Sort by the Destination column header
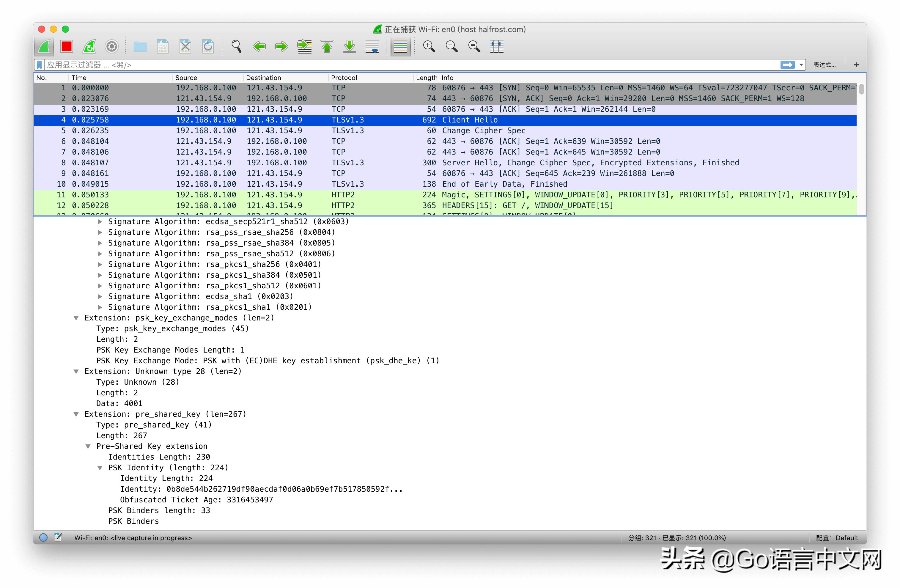Viewport: 900px width, 588px height. coord(263,78)
